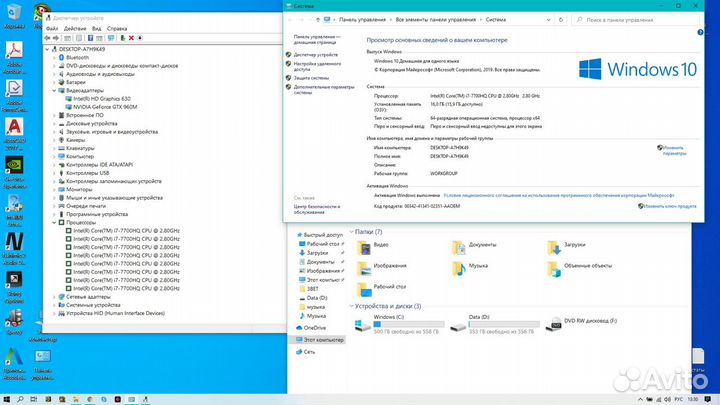Screen dimensions: 720x405
Task: Open the System address bar dropdown arrow
Action: coord(548,20)
